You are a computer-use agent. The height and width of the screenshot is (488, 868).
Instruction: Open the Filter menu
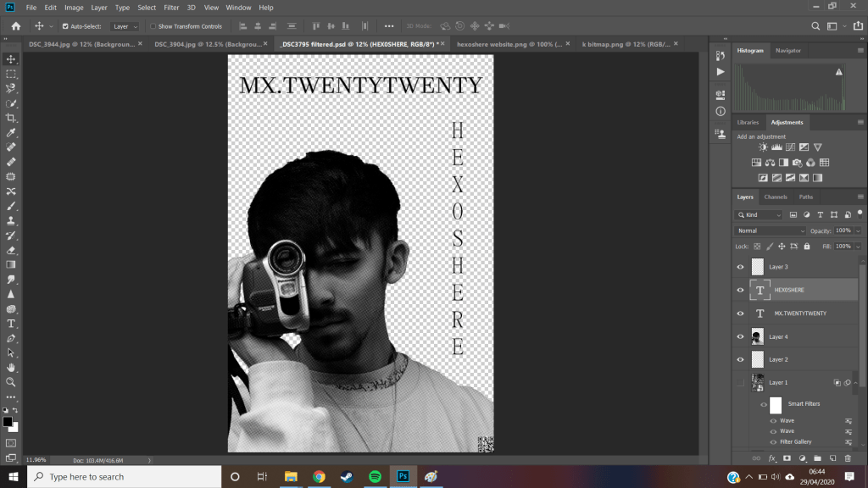coord(171,7)
